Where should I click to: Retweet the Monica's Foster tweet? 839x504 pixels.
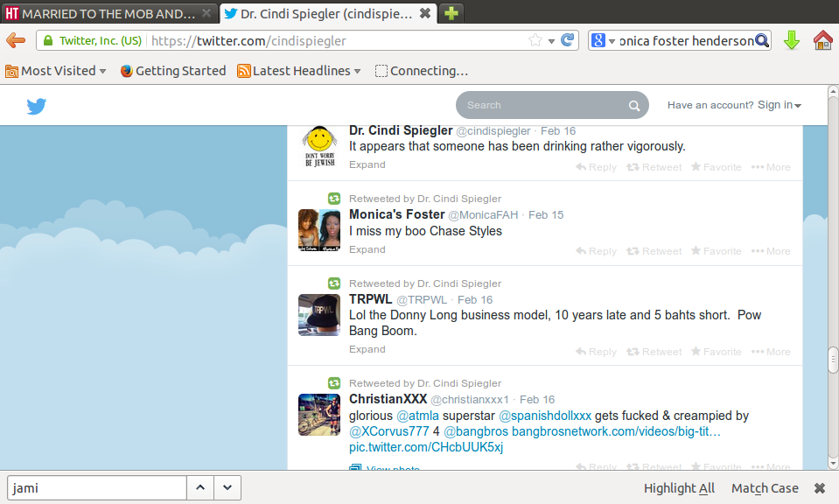click(654, 251)
